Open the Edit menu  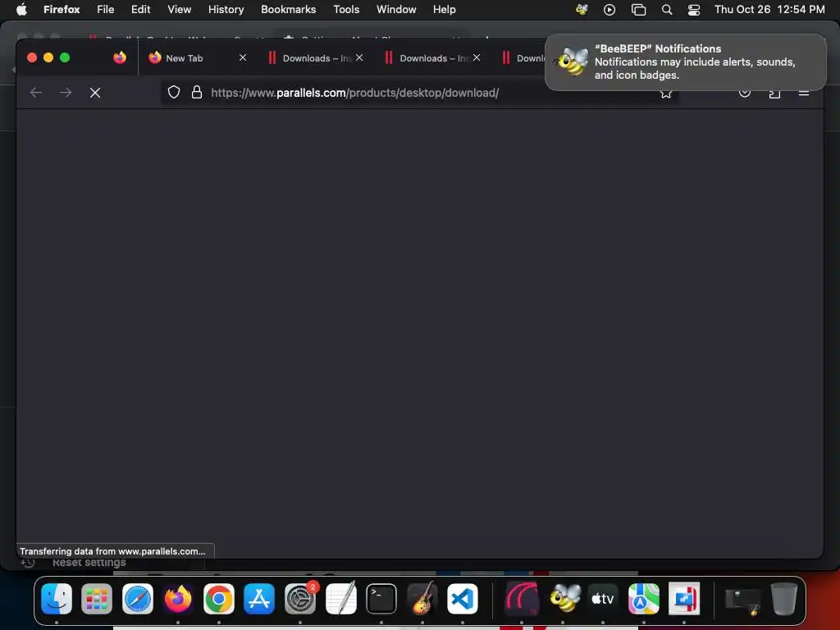[140, 9]
